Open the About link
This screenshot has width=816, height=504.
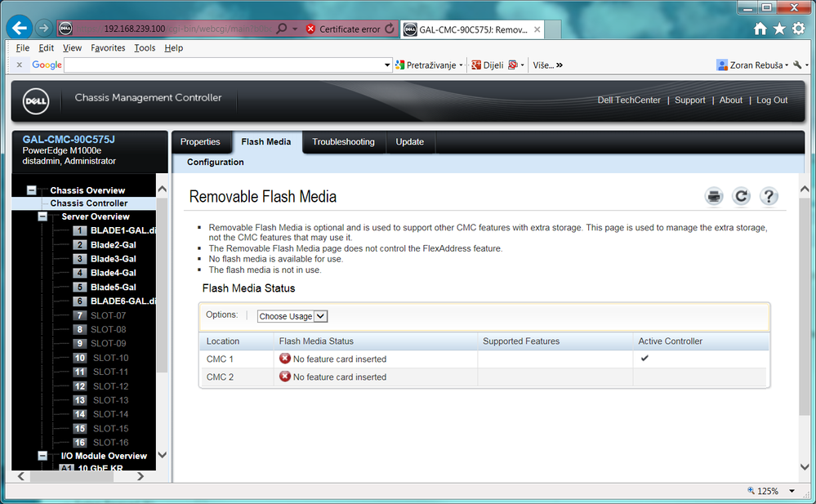coord(731,100)
